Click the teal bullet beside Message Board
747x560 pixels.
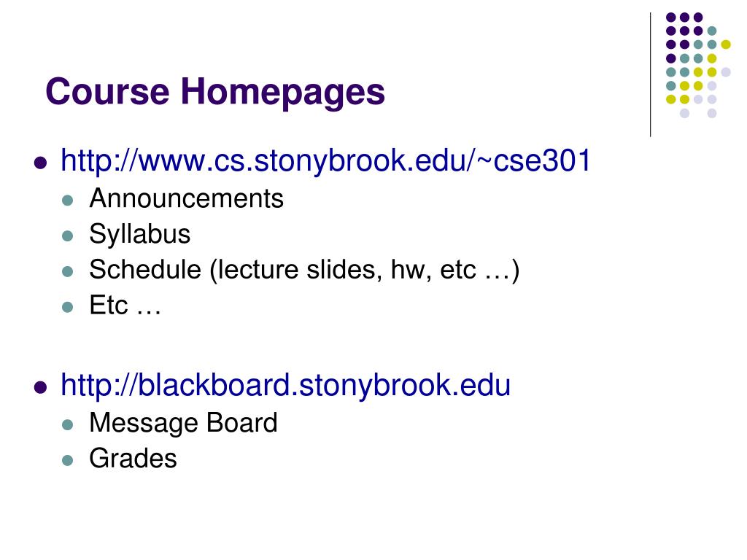pos(68,424)
